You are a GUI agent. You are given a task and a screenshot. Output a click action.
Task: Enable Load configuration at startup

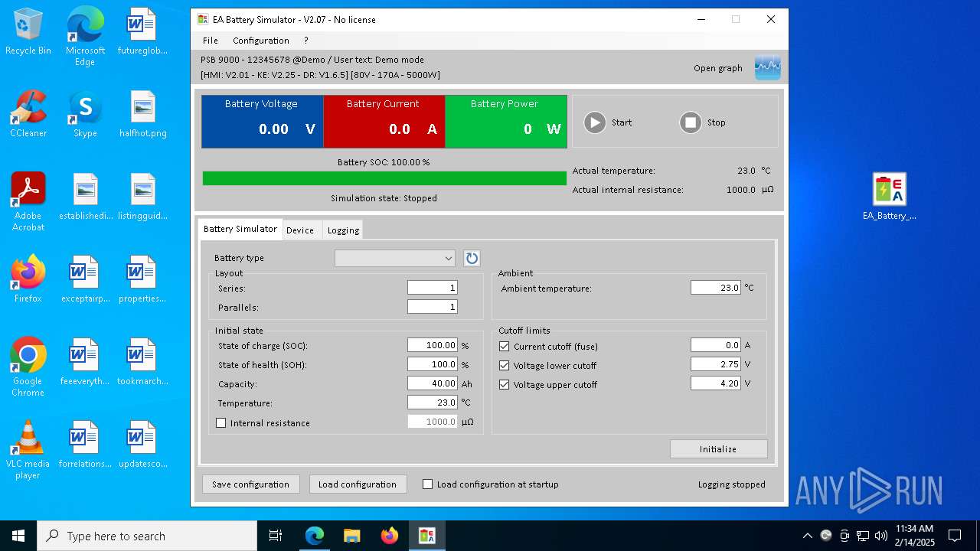[428, 484]
